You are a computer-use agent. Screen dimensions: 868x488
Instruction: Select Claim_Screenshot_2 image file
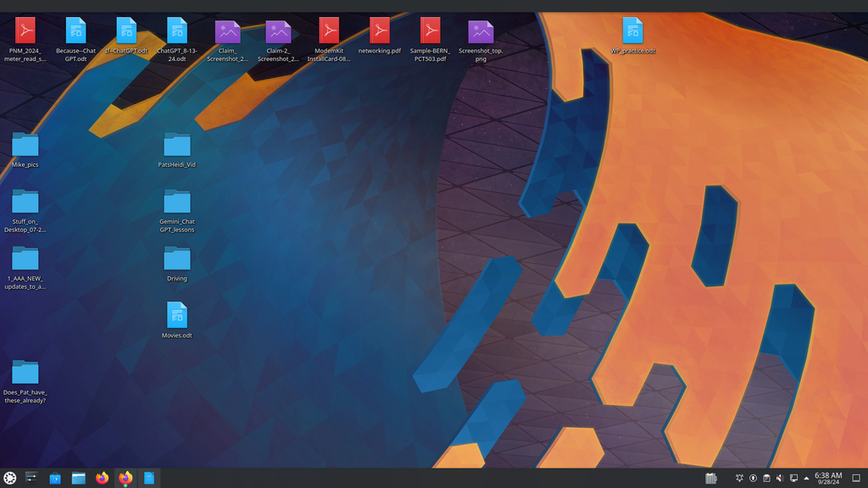coord(227,39)
